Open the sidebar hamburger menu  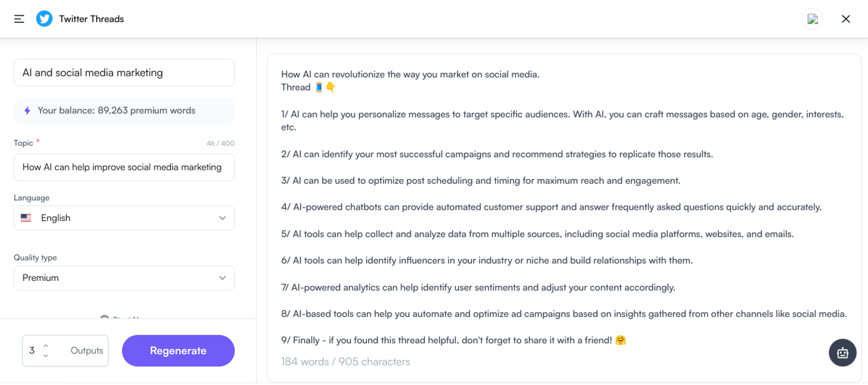click(18, 19)
